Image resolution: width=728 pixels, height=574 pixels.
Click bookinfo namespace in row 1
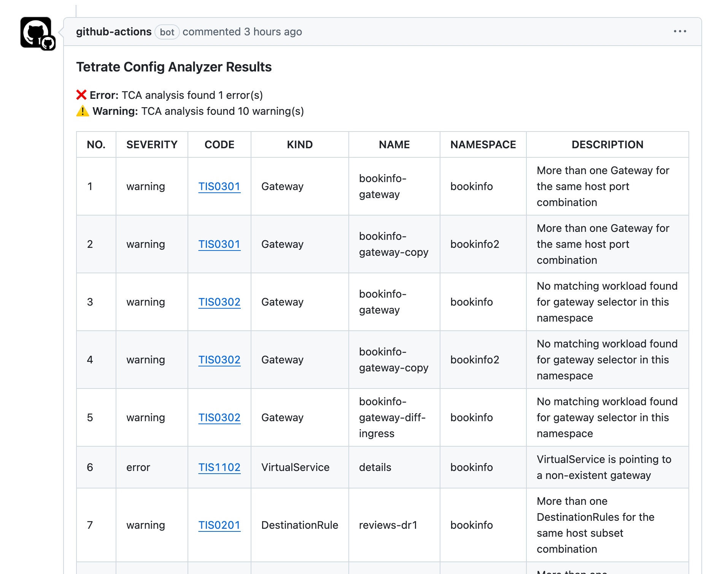472,186
